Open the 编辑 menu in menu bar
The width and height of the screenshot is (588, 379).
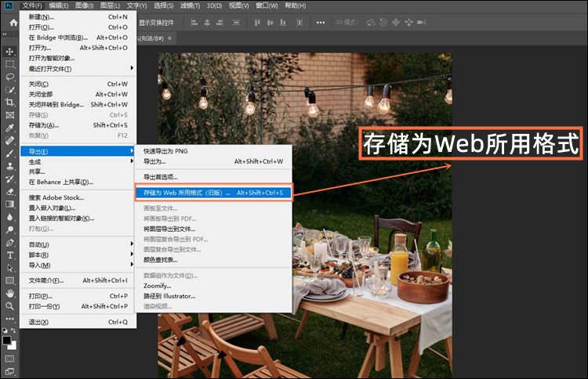point(59,5)
